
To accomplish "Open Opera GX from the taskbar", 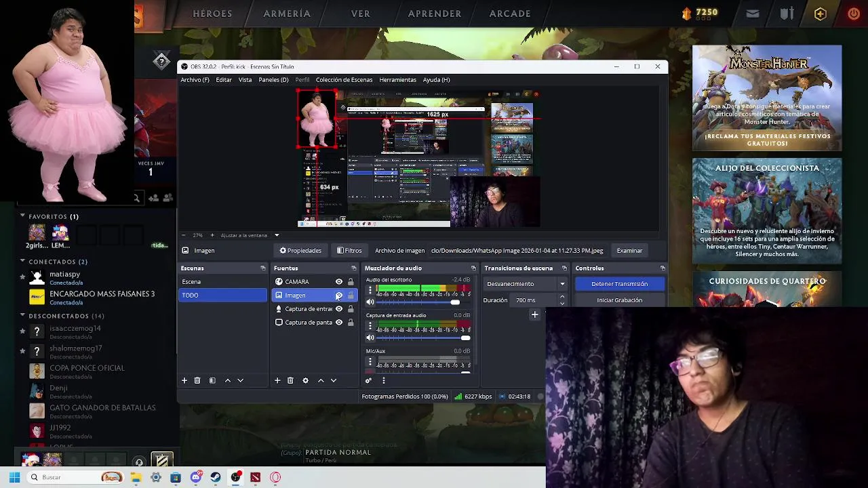I will pyautogui.click(x=275, y=477).
